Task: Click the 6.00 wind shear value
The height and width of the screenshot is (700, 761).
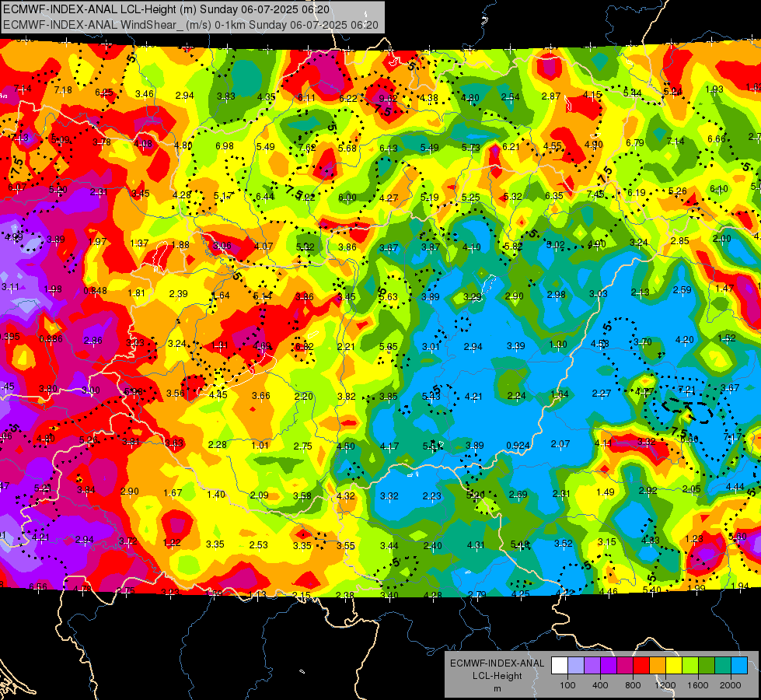Action: [x=347, y=198]
